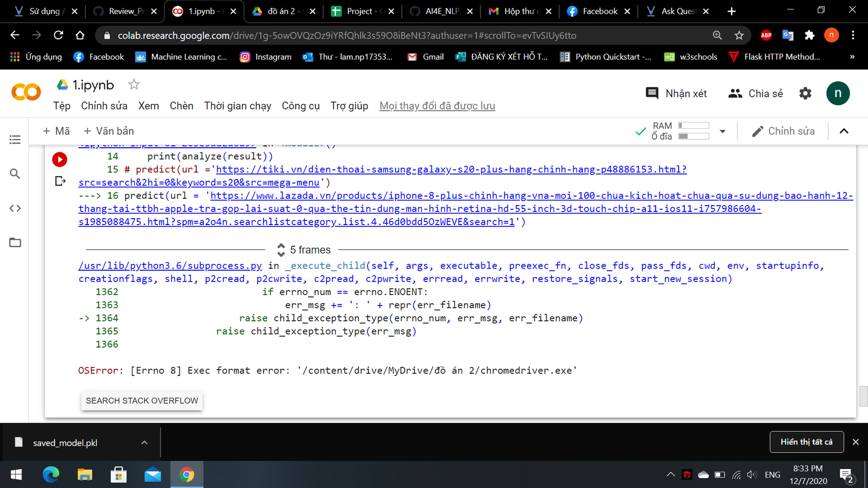Open the Xem menu
Image resolution: width=868 pixels, height=488 pixels.
[x=148, y=106]
